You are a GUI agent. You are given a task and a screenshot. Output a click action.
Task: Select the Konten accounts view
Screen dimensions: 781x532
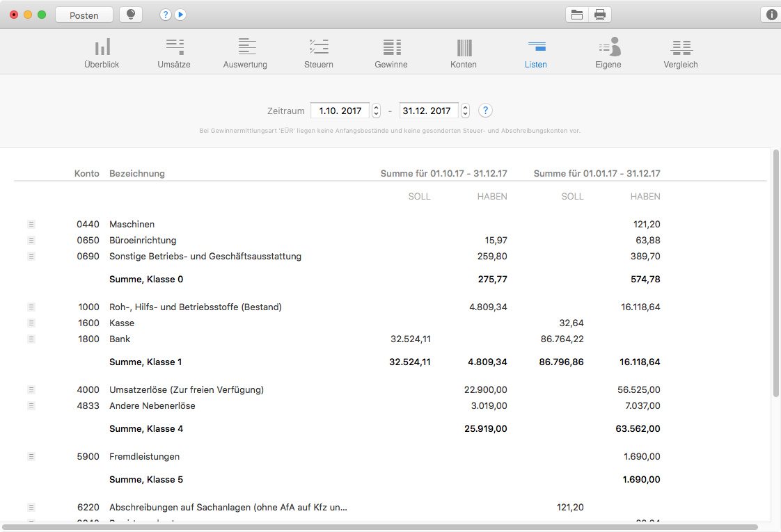click(464, 53)
